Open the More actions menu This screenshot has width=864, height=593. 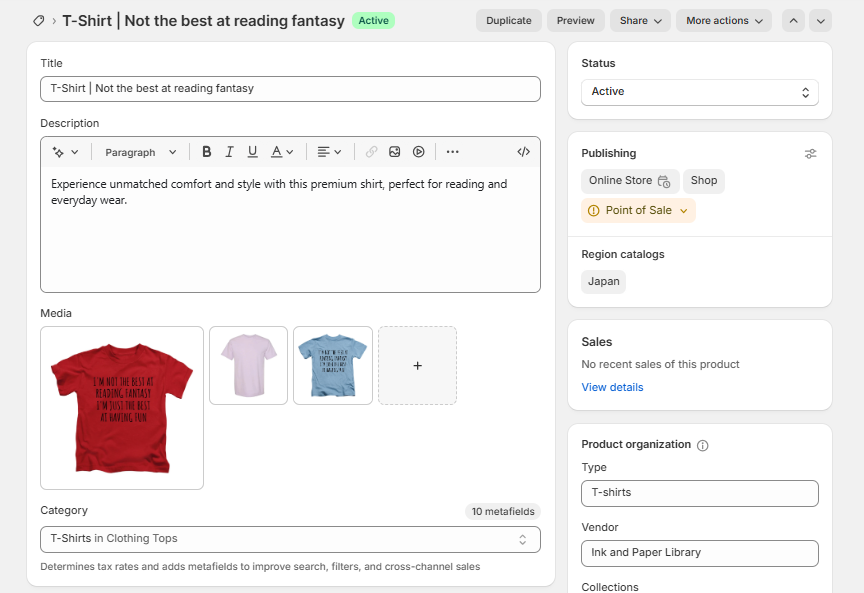point(723,21)
